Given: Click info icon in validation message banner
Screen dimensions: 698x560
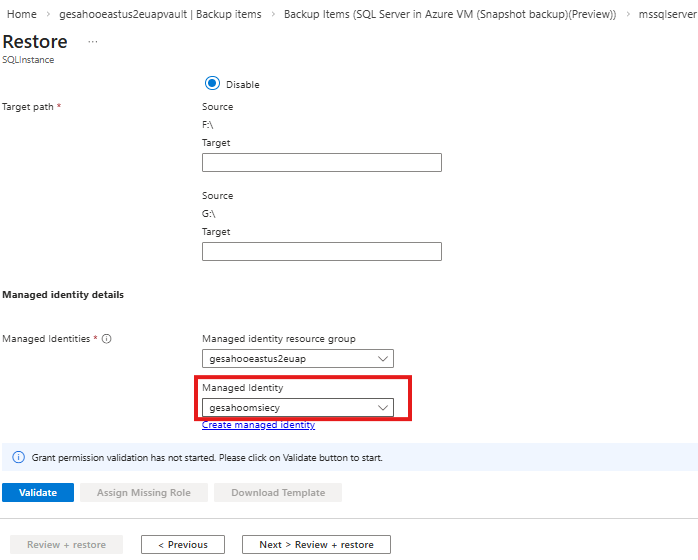Looking at the screenshot, I should 18,457.
